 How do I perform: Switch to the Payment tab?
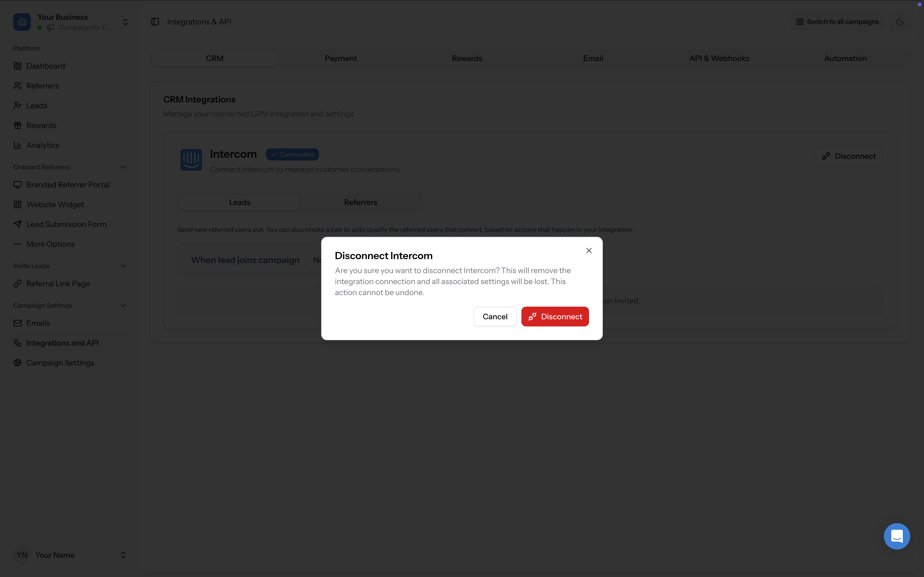[x=340, y=58]
